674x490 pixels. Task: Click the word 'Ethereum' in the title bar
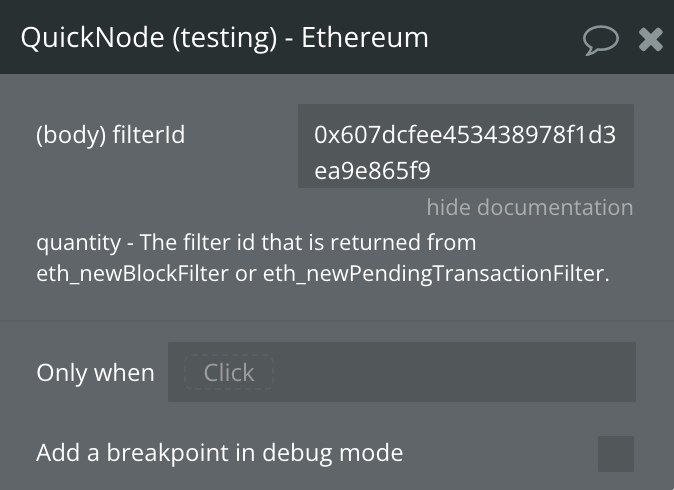point(365,38)
